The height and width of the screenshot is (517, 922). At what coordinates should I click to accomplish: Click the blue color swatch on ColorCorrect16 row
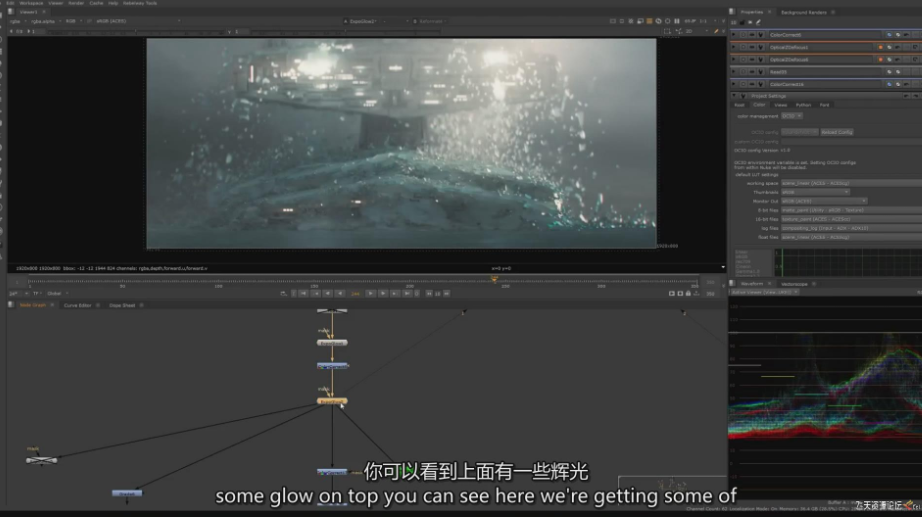889,84
